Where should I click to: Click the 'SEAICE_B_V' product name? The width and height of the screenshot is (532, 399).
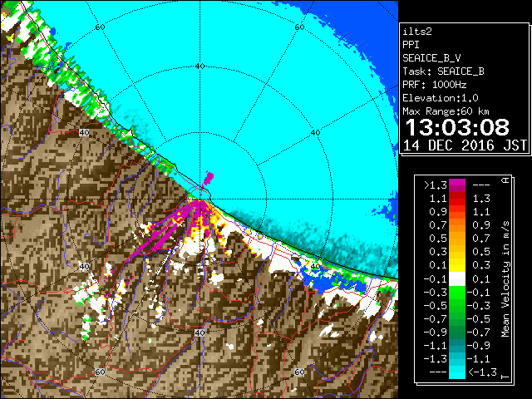(431, 58)
